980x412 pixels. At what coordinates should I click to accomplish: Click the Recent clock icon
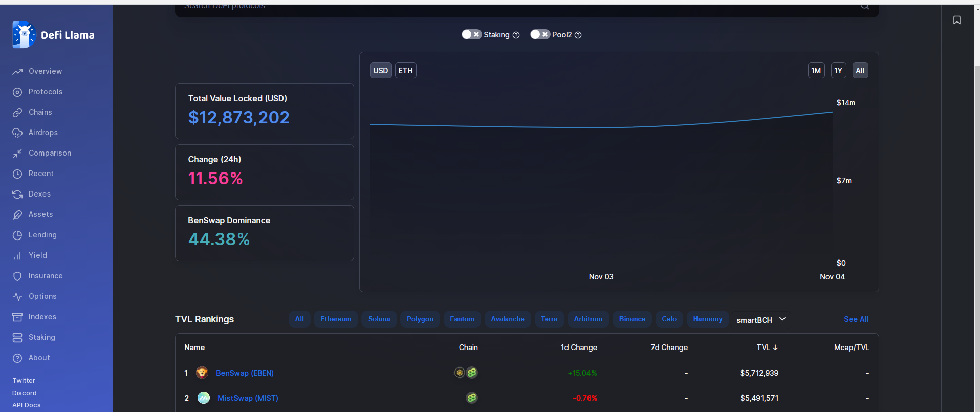pyautogui.click(x=17, y=174)
